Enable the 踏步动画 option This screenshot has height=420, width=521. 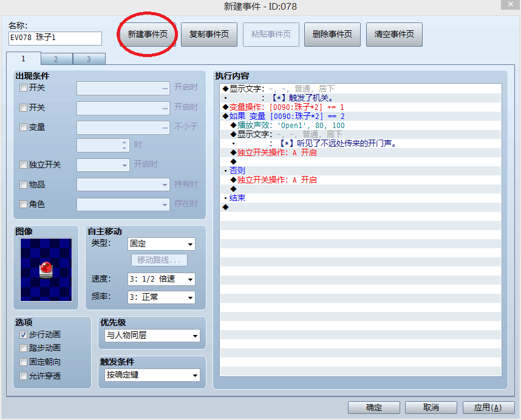pos(23,348)
